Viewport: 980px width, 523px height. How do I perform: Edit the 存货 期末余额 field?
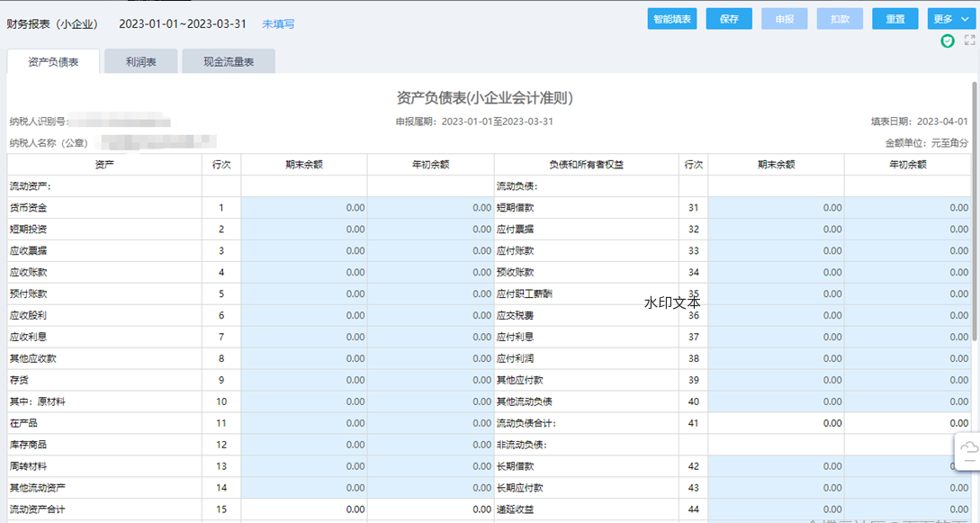[304, 381]
